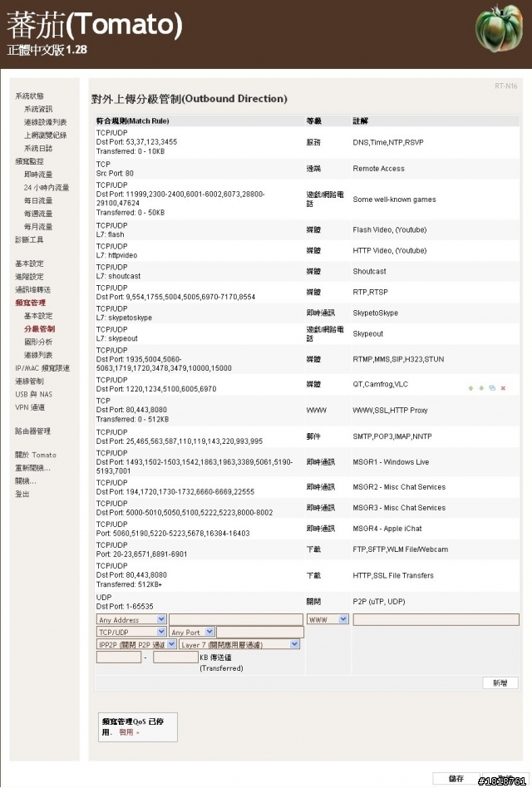Open the Layer 7 filter dropdown
532x788 pixels.
(x=239, y=644)
